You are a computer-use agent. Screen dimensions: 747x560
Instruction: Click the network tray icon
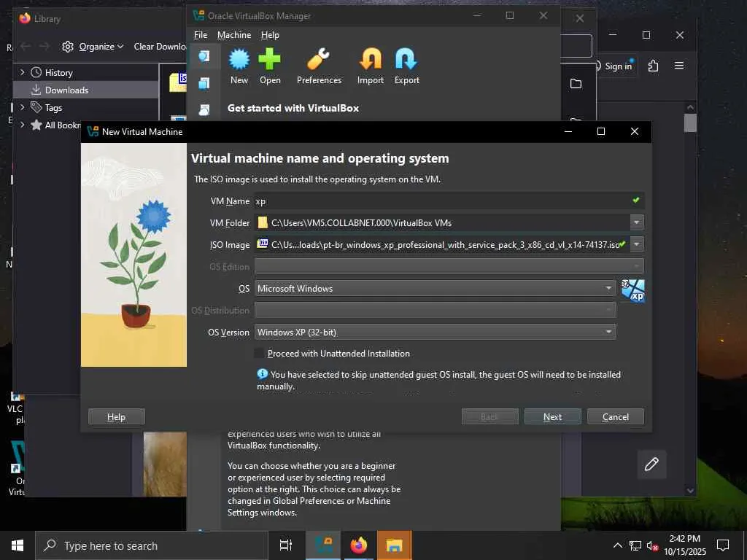[635, 545]
